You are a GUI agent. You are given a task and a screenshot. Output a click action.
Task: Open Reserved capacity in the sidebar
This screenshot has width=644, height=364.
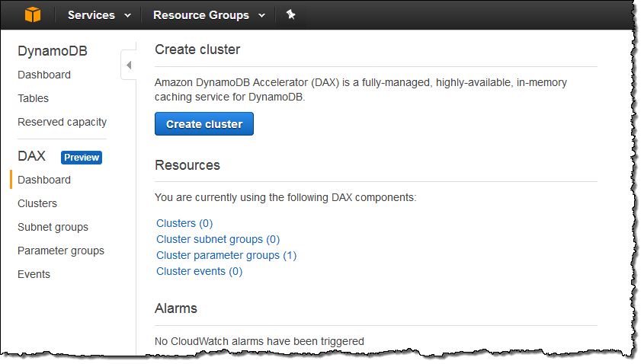click(x=62, y=122)
